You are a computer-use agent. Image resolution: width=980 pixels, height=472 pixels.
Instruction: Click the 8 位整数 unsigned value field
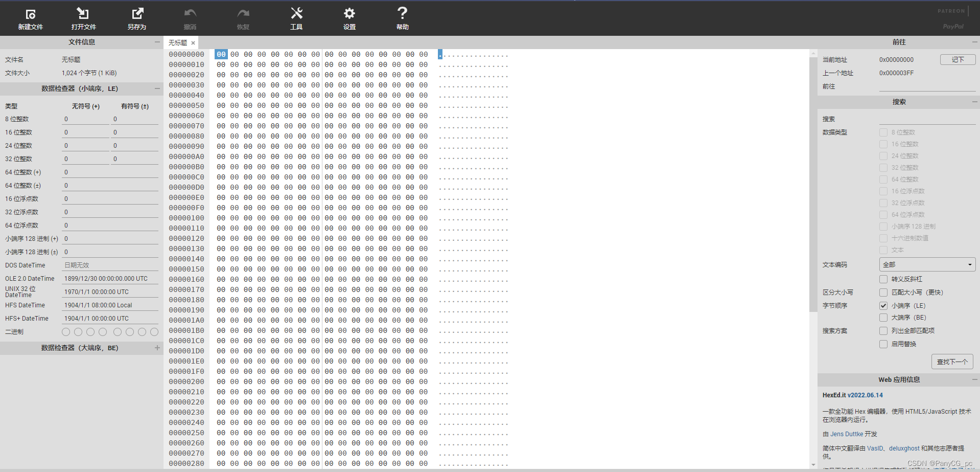pyautogui.click(x=85, y=119)
